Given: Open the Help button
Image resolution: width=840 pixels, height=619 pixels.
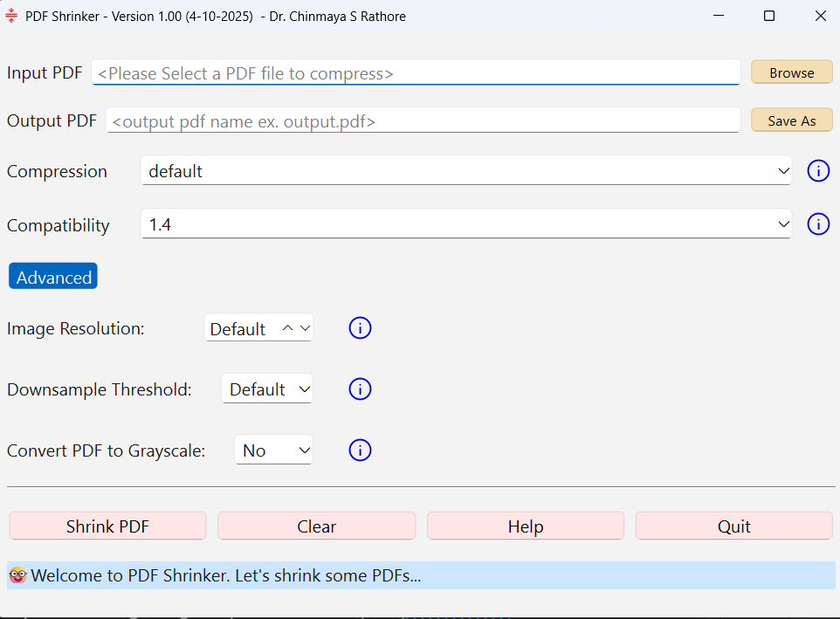Looking at the screenshot, I should point(525,526).
